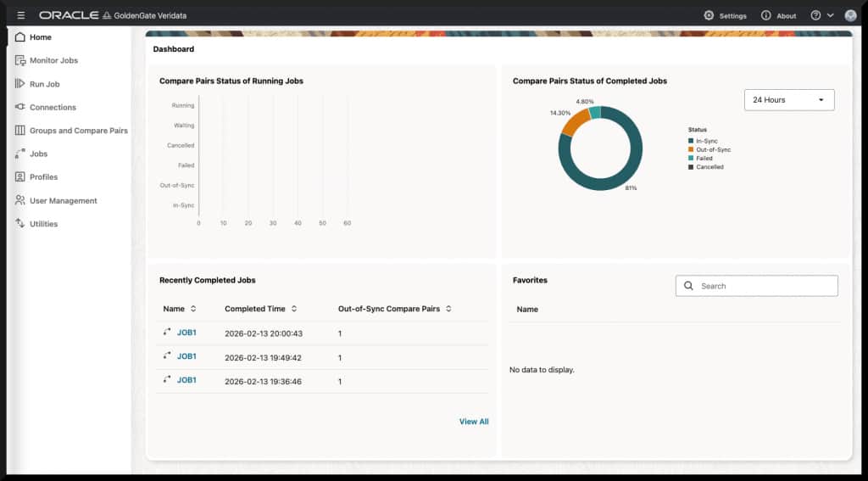Go to Home in the sidebar
The height and width of the screenshot is (481, 868).
coord(41,37)
